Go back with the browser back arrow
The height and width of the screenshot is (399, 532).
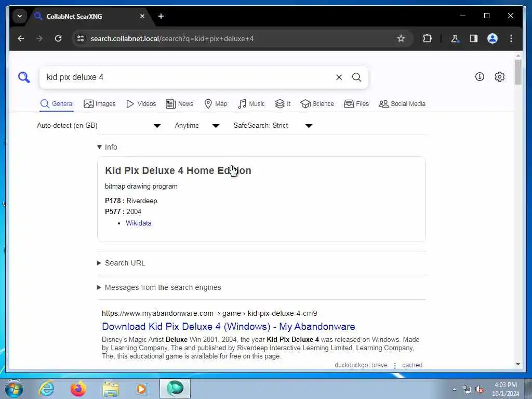(21, 38)
